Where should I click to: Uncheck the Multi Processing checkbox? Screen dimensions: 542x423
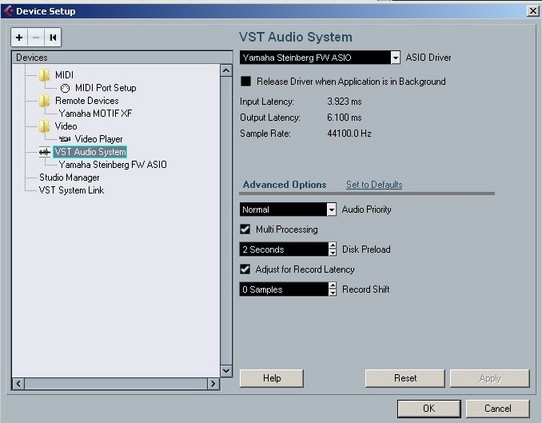point(245,229)
